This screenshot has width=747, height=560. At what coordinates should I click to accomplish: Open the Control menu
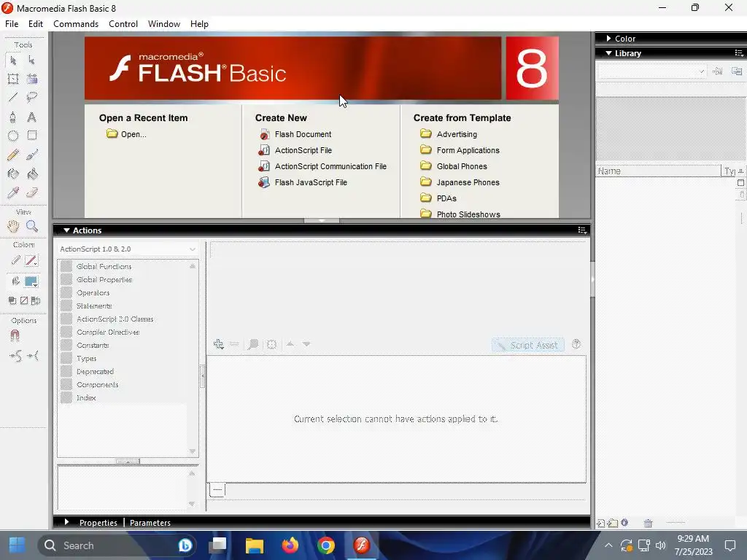123,24
